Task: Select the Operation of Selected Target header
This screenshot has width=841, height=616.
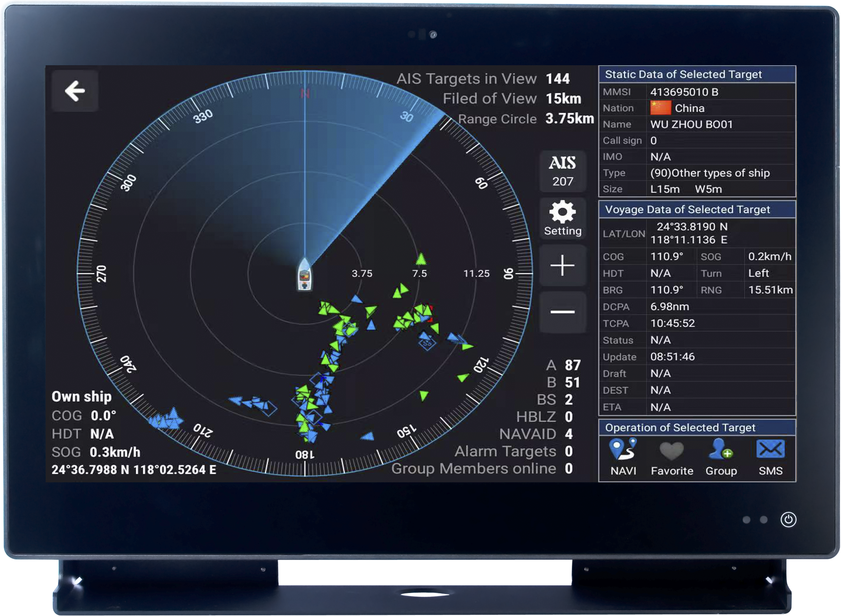Action: 697,427
